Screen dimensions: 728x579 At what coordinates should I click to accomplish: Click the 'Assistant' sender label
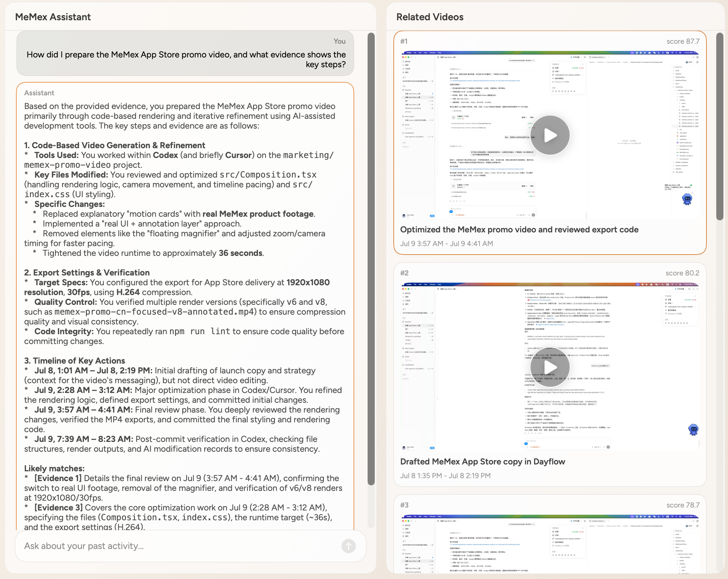click(39, 93)
